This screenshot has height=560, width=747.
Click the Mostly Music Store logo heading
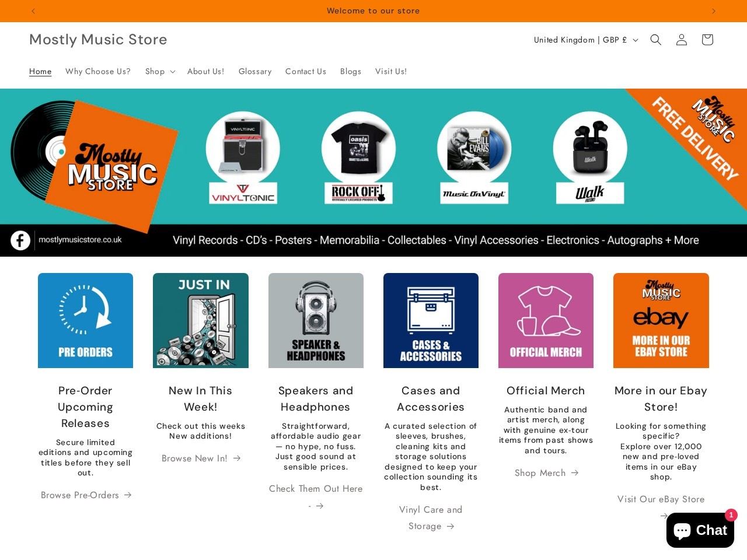point(98,39)
